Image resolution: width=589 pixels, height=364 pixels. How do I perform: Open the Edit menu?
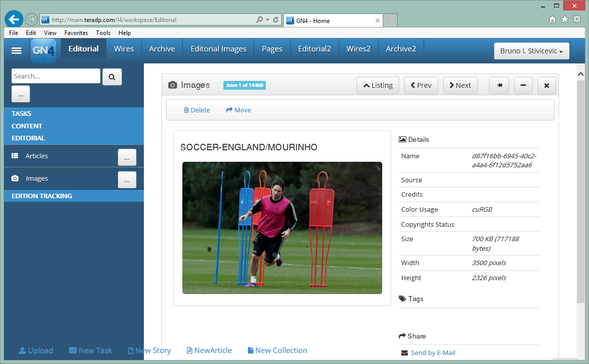coord(31,33)
